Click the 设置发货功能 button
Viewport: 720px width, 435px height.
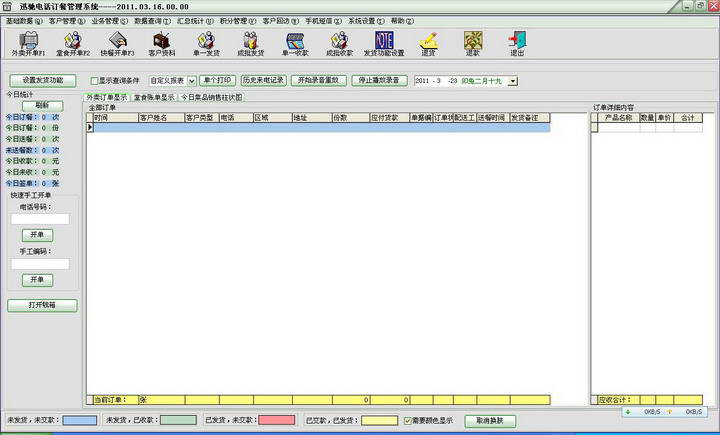(x=43, y=80)
